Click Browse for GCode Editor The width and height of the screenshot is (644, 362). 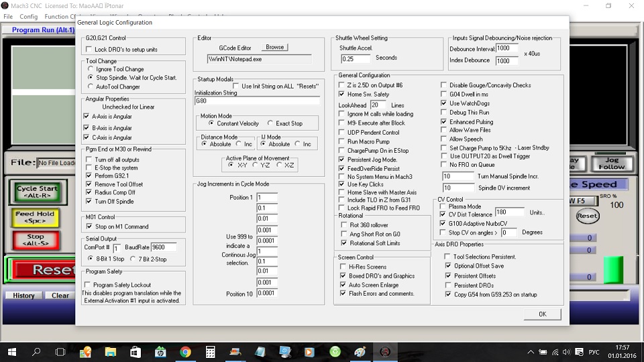pos(275,47)
